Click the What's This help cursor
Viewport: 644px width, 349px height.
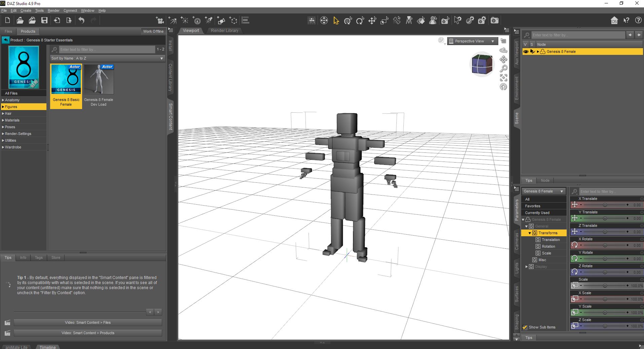626,21
